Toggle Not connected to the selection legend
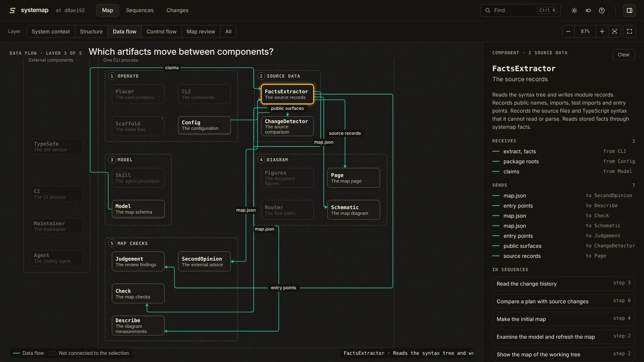The height and width of the screenshot is (362, 644). point(89,353)
